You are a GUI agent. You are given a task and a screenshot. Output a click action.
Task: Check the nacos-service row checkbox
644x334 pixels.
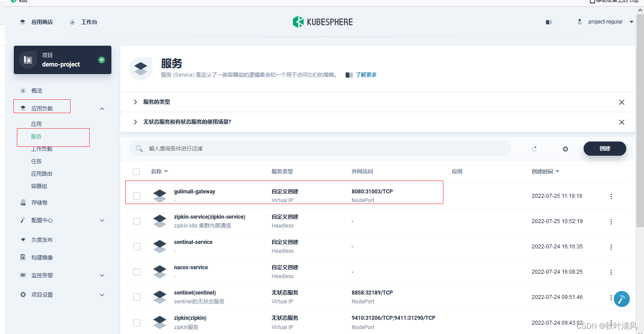137,272
